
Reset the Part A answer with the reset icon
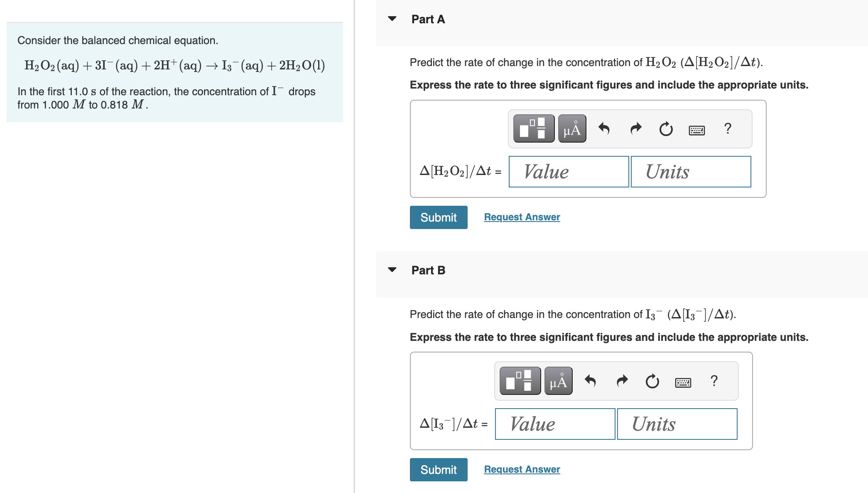click(x=665, y=129)
